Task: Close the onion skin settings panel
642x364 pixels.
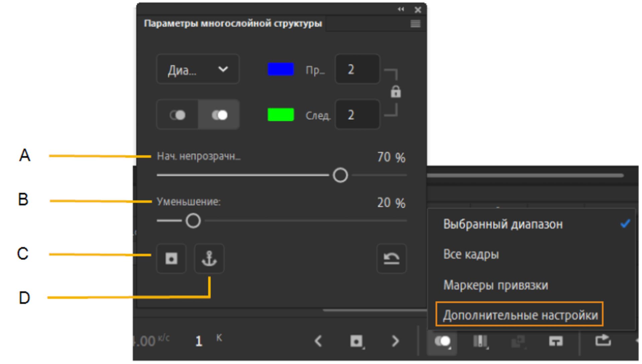Action: coord(418,10)
